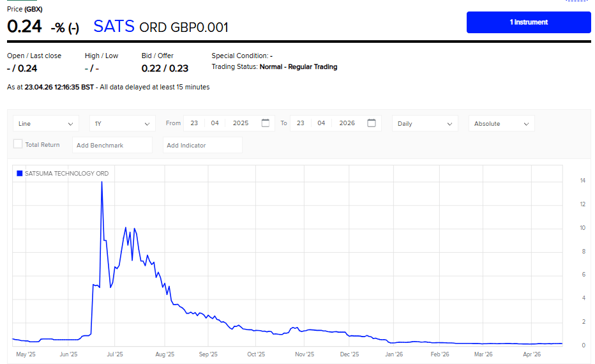The image size is (595, 364).
Task: Click the Add Indicator input field
Action: 202,146
